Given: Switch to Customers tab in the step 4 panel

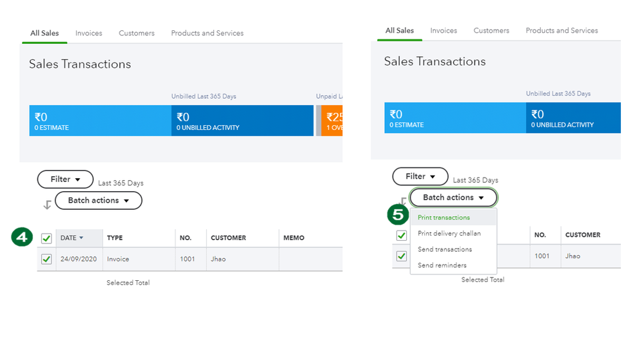Looking at the screenshot, I should pyautogui.click(x=137, y=34).
